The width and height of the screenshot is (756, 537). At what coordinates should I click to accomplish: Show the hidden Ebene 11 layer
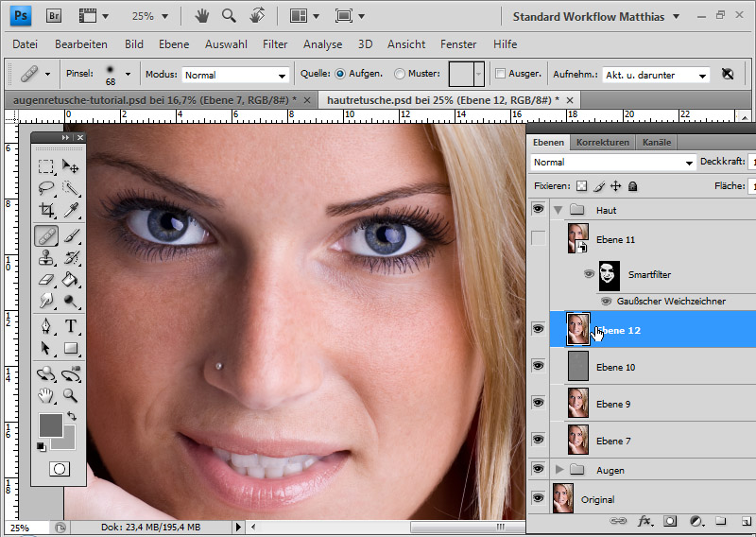[539, 239]
